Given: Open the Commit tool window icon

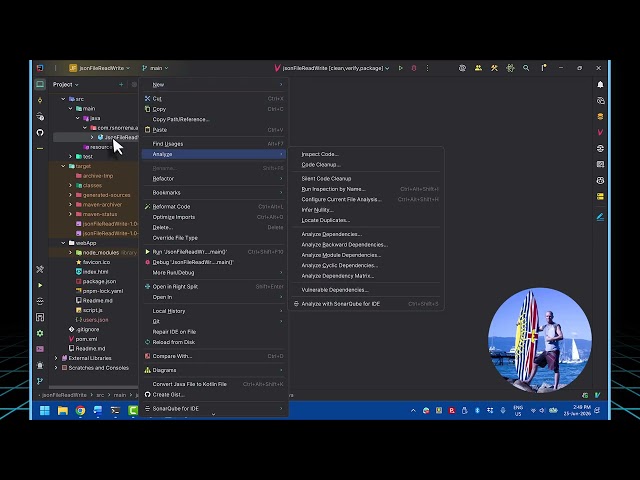Looking at the screenshot, I should pyautogui.click(x=40, y=100).
